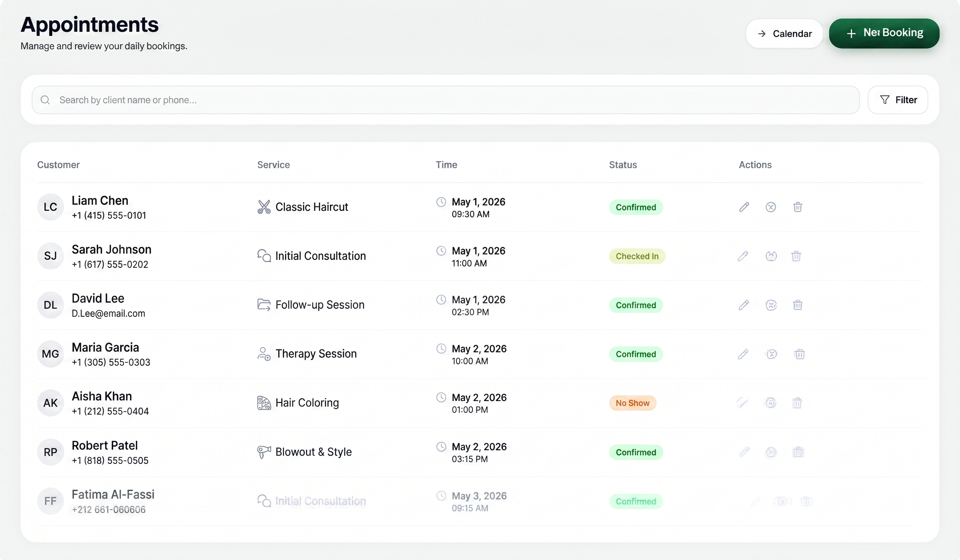Delete Robert Patel's appointment

pyautogui.click(x=799, y=452)
